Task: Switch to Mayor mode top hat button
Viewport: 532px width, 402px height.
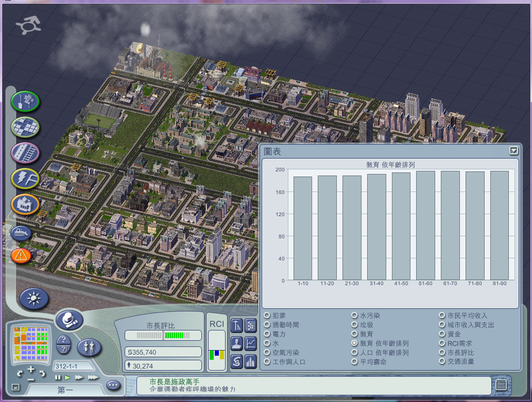Action: point(69,320)
